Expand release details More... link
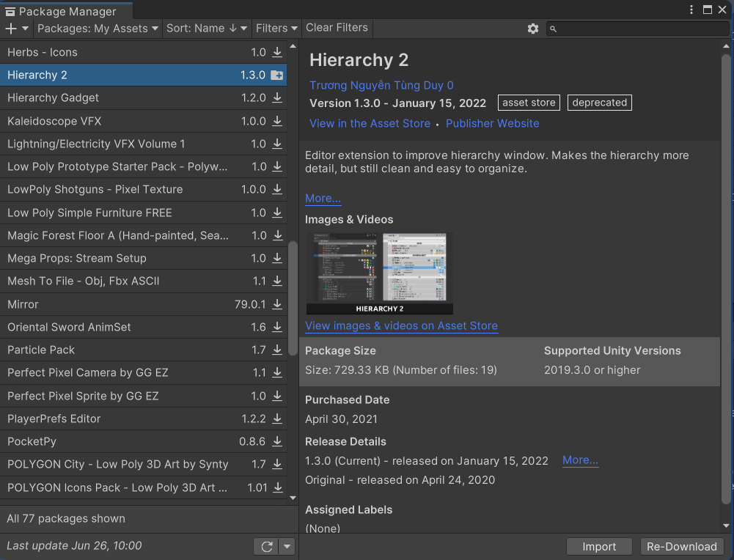The image size is (734, 560). (580, 460)
